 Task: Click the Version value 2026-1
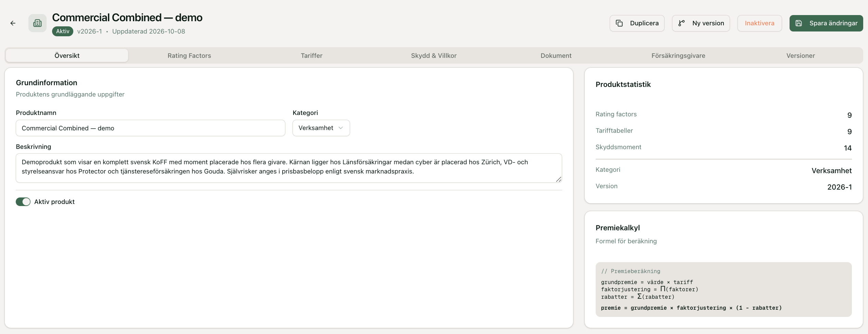[840, 187]
